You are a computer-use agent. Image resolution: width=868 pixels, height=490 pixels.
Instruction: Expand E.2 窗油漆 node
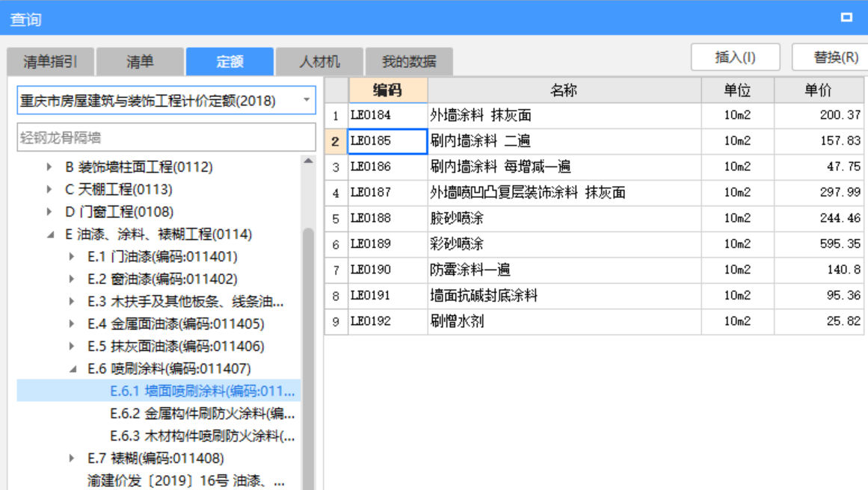point(72,279)
